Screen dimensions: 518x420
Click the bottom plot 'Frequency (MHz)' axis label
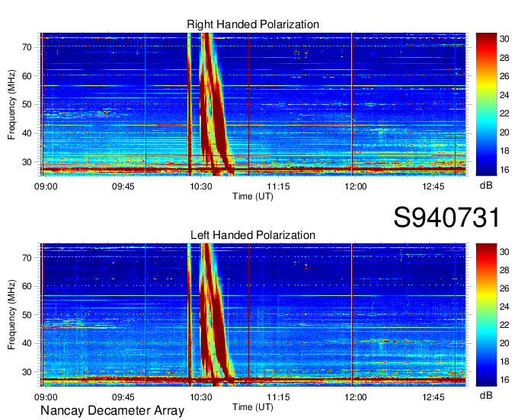point(11,315)
